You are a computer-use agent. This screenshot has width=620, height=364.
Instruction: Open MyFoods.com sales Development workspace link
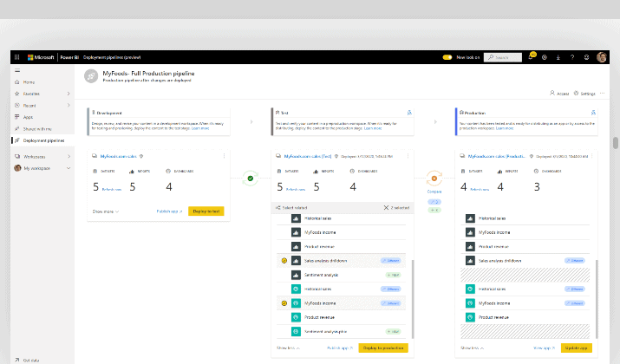click(118, 156)
